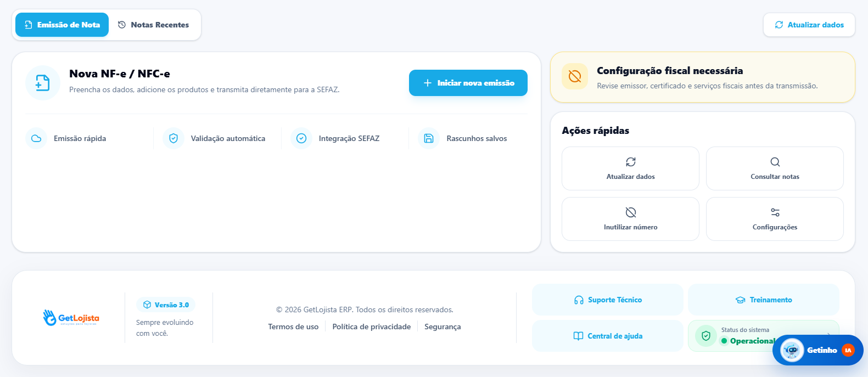Screen dimensions: 868x377
Task: Click the Sempre evoluindo com você text
Action: (x=165, y=328)
